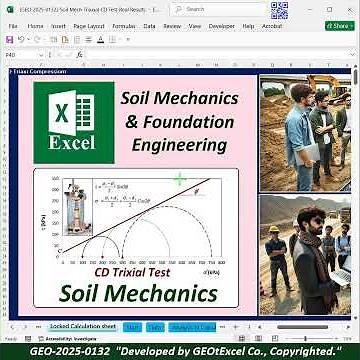Screen dimensions: 360x360
Task: Switch to Page Layout view icon
Action: point(258,338)
